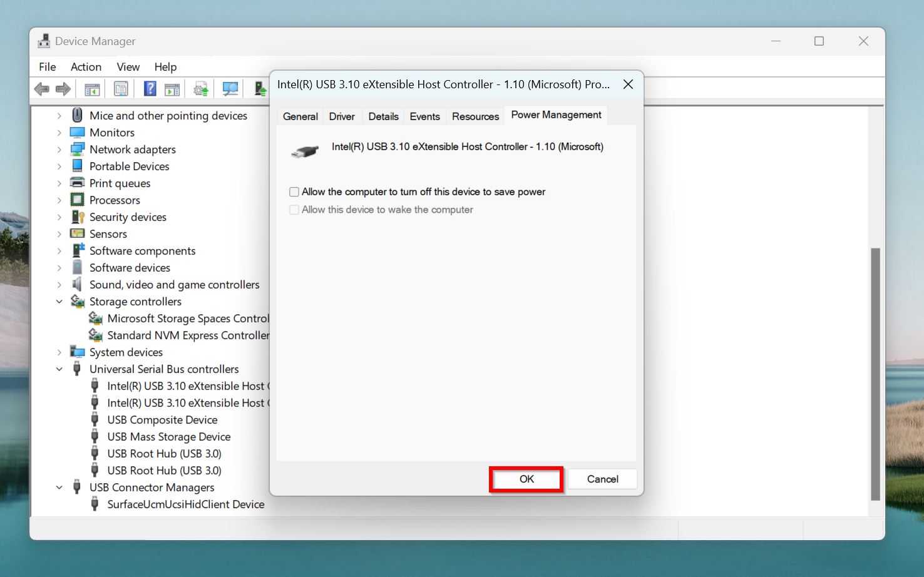Screen dimensions: 924x577
Task: Click Cancel in the properties dialog
Action: pyautogui.click(x=603, y=479)
